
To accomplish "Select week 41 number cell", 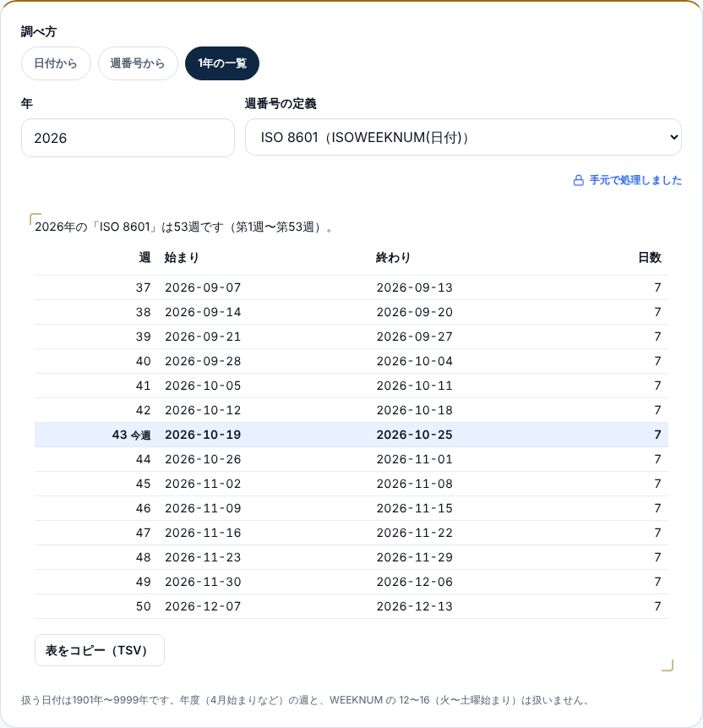I will 144,386.
